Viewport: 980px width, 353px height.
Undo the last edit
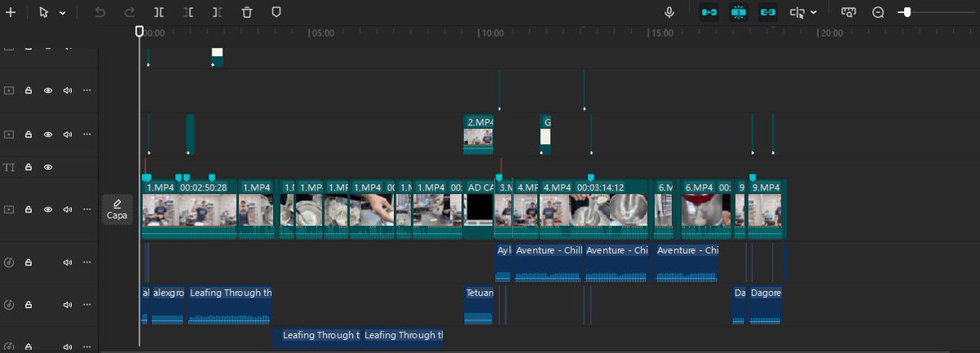coord(100,12)
